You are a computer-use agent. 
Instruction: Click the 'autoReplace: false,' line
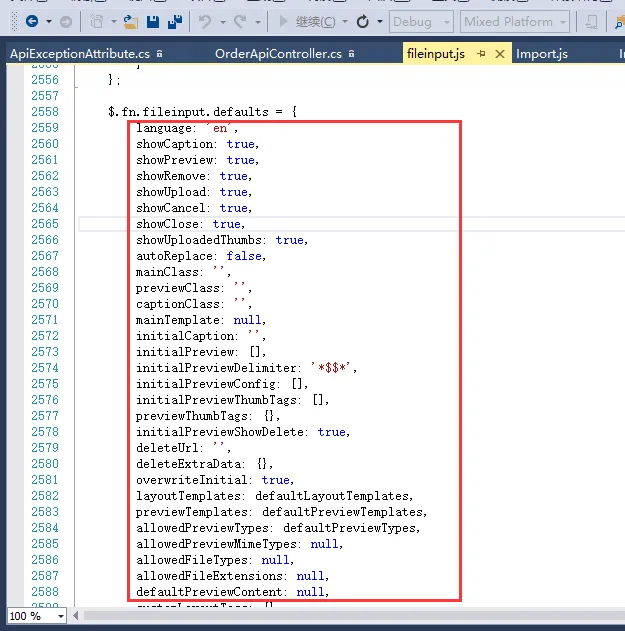point(201,256)
